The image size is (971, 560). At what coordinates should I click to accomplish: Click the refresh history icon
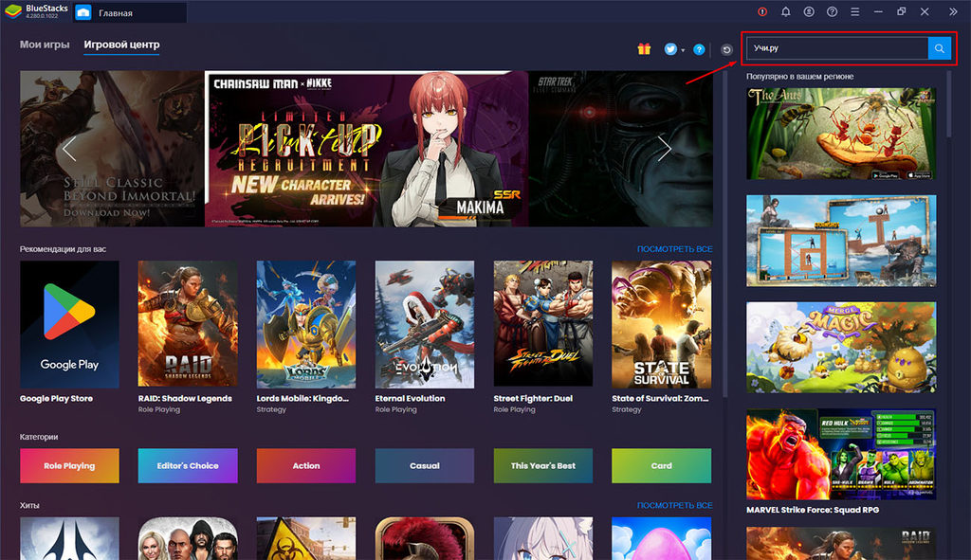tap(726, 49)
